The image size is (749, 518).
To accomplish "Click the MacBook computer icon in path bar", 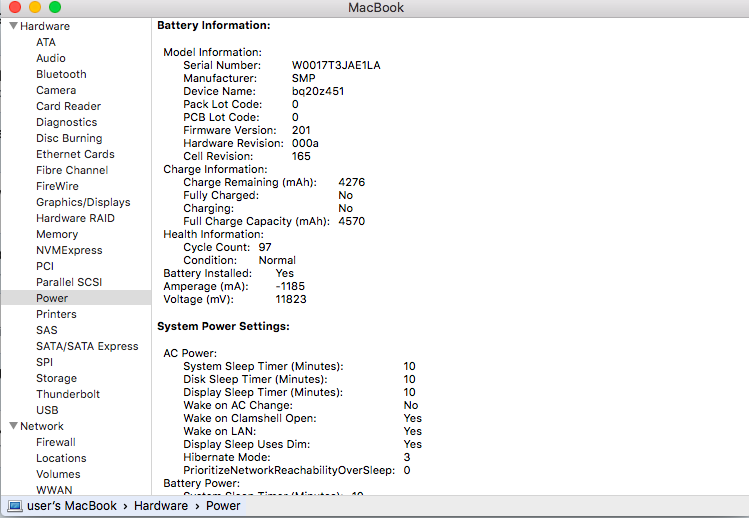I will pyautogui.click(x=15, y=506).
